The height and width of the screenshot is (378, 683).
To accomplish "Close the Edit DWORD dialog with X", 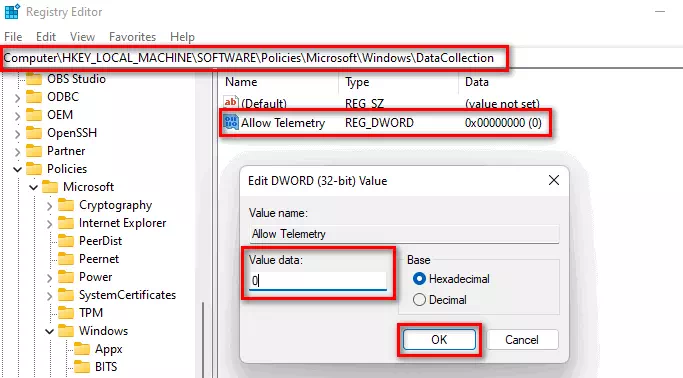I will (x=554, y=180).
